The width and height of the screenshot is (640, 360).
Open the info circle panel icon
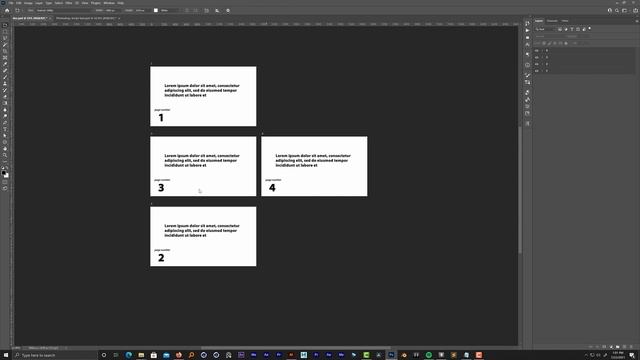(527, 65)
